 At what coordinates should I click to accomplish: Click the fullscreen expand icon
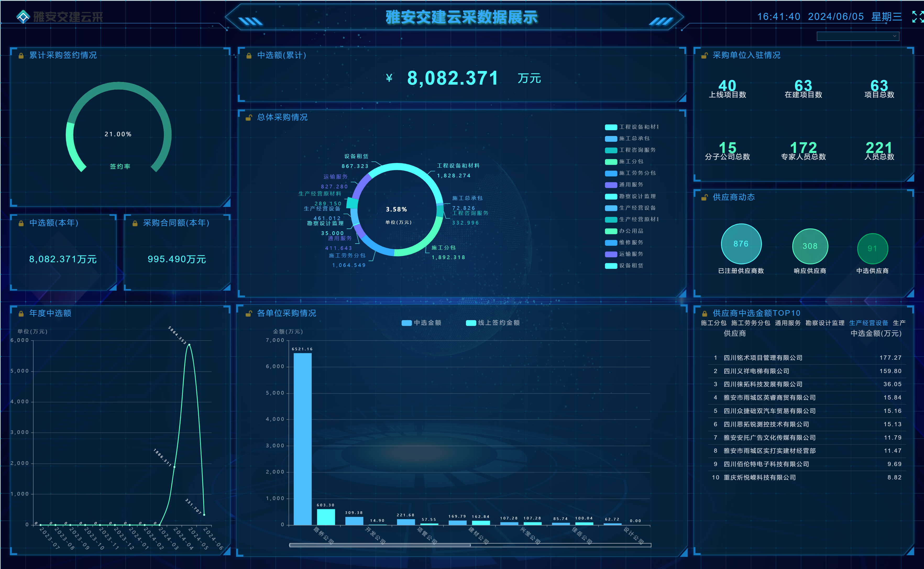click(918, 17)
